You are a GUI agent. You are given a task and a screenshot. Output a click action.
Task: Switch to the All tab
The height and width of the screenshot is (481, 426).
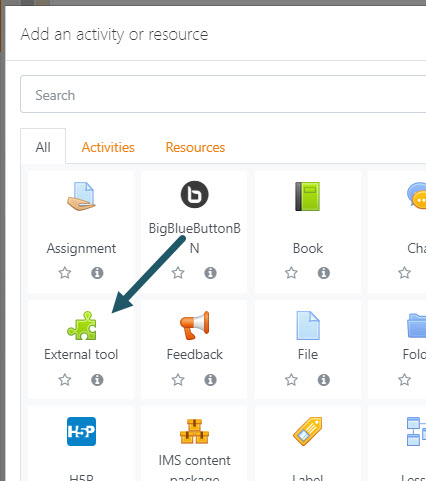point(43,147)
